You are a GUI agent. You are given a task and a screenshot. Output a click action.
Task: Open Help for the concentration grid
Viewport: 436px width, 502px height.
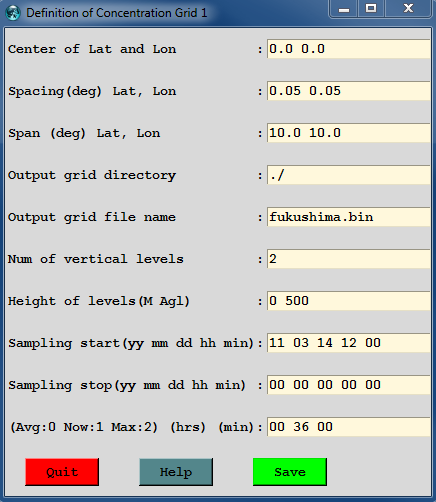tap(176, 472)
